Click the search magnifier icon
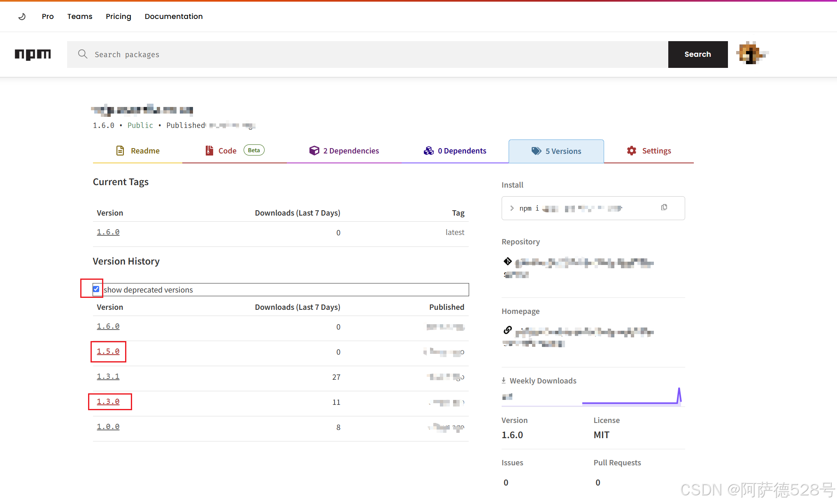This screenshot has height=504, width=837. coord(83,54)
